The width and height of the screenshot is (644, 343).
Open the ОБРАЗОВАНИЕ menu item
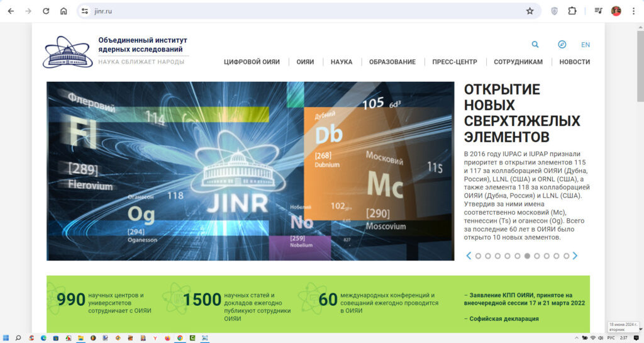[x=392, y=62]
